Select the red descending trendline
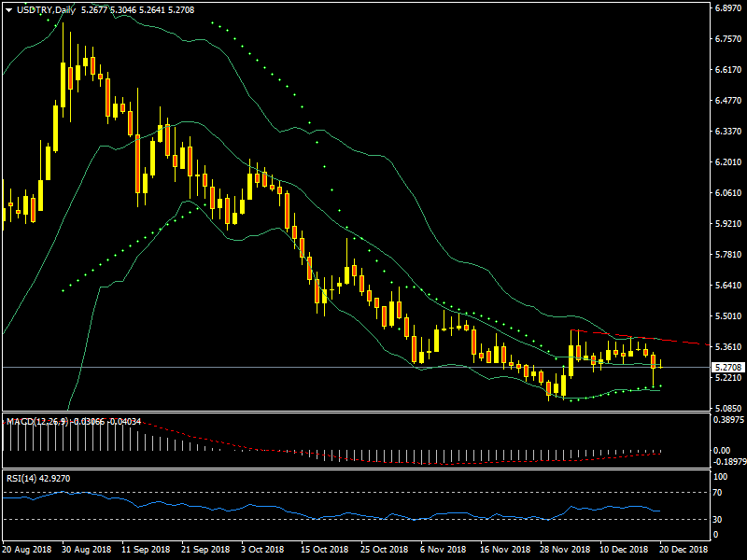Viewport: 747px width, 560px height. [x=654, y=339]
